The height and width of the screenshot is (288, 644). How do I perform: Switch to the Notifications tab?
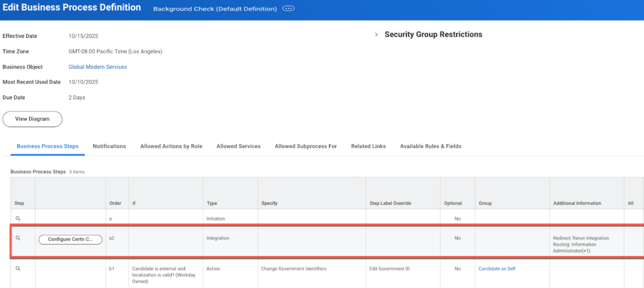click(x=109, y=146)
